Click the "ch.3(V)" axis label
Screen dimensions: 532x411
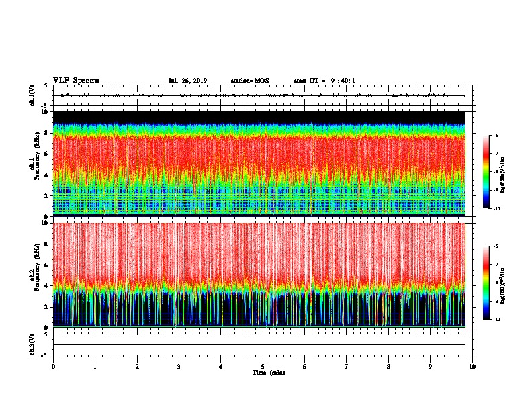coord(32,345)
